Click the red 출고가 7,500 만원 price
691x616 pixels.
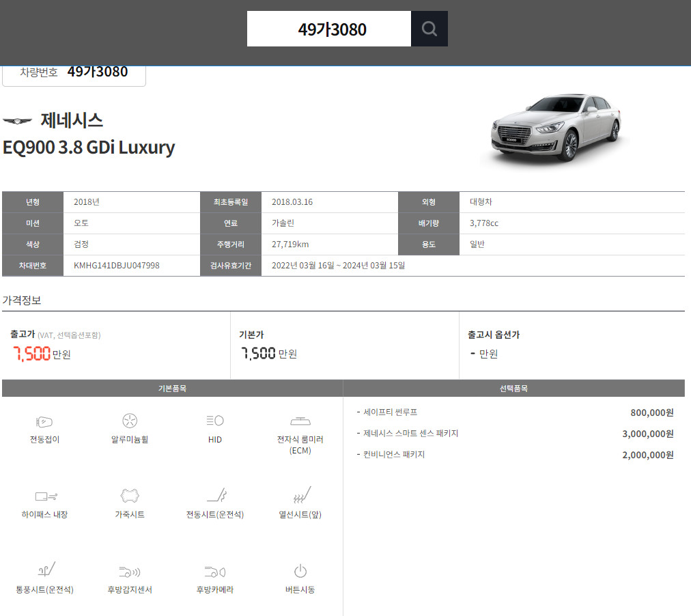(42, 354)
